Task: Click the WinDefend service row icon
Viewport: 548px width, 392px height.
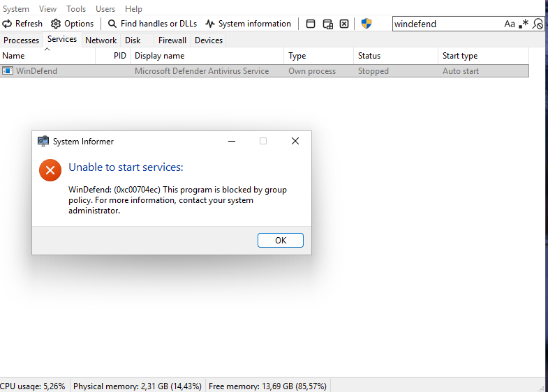Action: click(8, 71)
